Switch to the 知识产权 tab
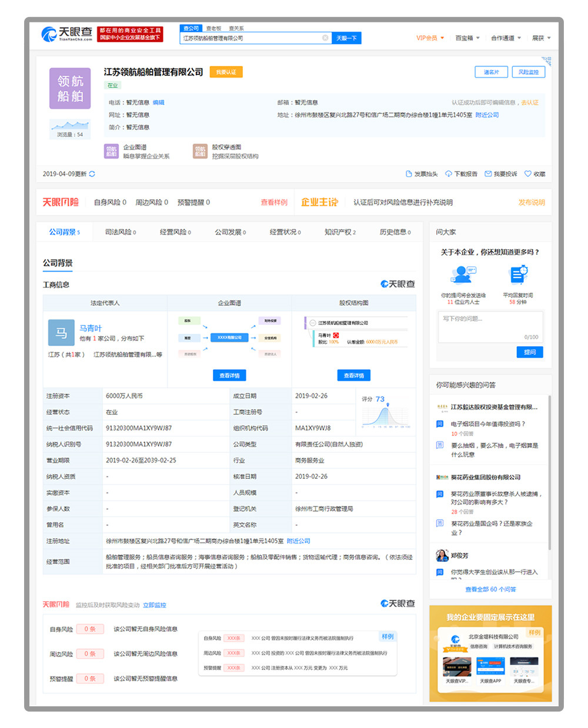 [x=340, y=232]
